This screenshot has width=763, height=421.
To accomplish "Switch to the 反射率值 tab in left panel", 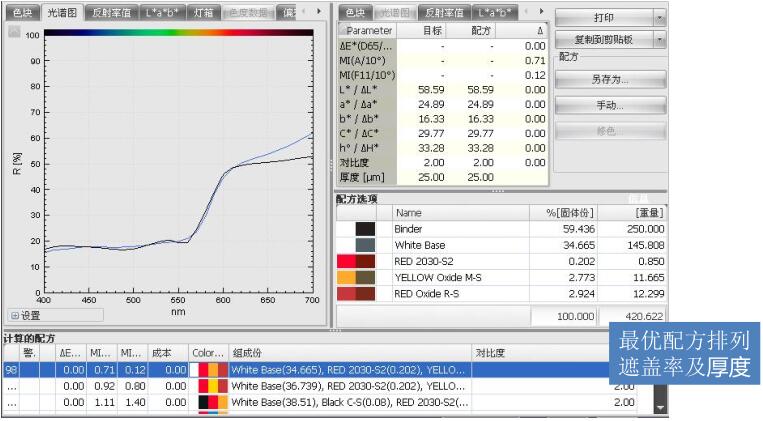I will click(x=110, y=13).
